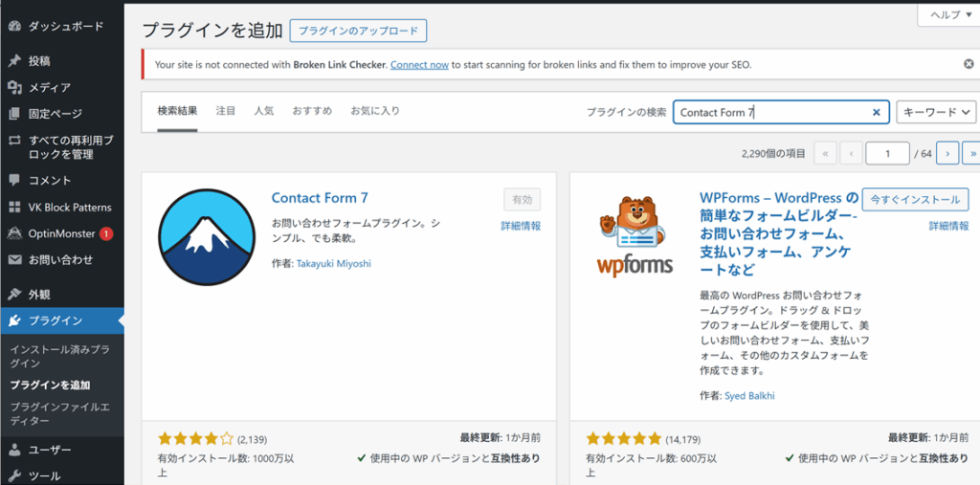The height and width of the screenshot is (485, 980).
Task: Click the WPForms five-star rating
Action: tap(624, 438)
